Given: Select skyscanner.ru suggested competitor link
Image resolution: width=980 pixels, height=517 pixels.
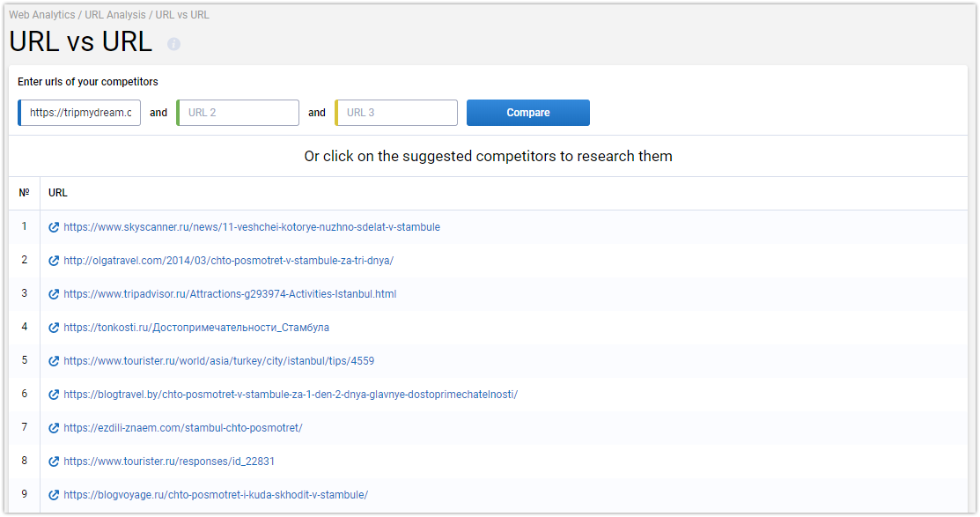Looking at the screenshot, I should [252, 227].
